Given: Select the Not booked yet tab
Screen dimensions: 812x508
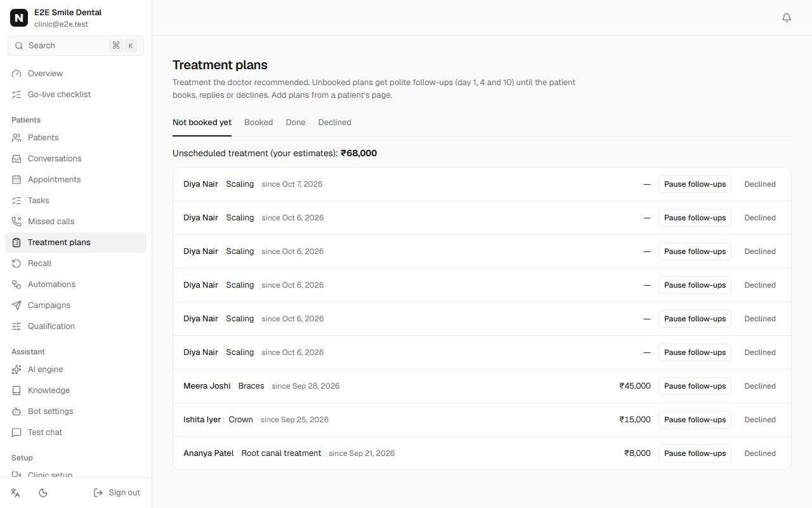Looking at the screenshot, I should click(x=202, y=123).
